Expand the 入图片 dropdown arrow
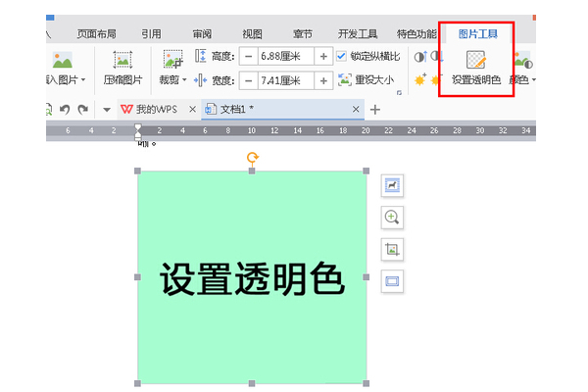This screenshot has height=392, width=588. tap(83, 79)
